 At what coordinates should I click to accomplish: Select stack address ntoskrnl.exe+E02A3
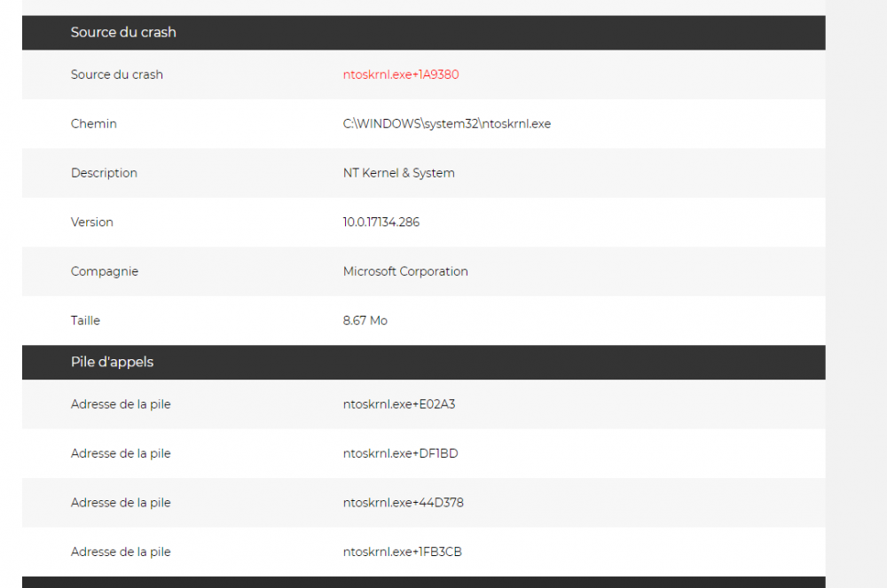click(399, 404)
